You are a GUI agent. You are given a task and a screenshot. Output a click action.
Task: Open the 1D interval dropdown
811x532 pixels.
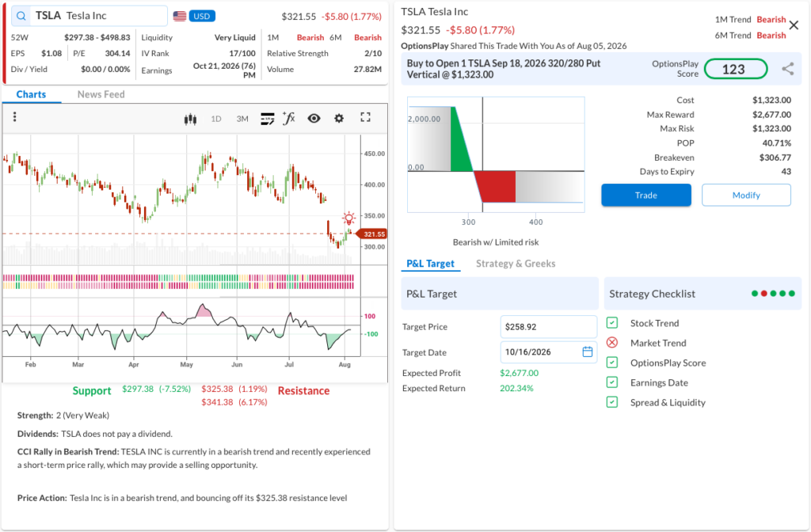(216, 119)
